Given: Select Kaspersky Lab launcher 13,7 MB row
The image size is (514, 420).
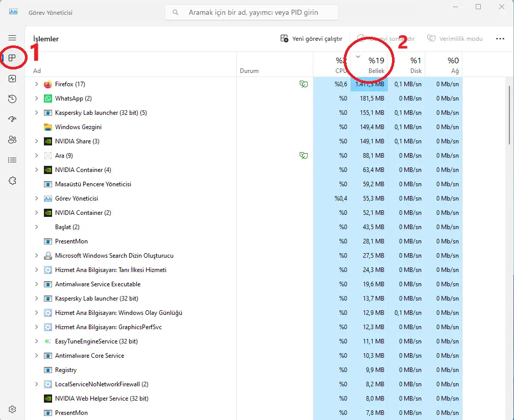Looking at the screenshot, I should click(244, 299).
